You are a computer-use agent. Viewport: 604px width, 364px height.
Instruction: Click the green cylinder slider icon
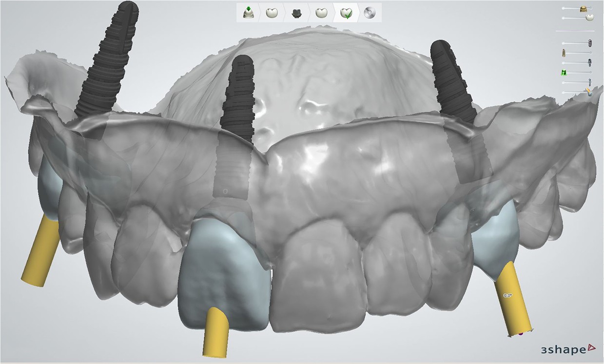[565, 73]
